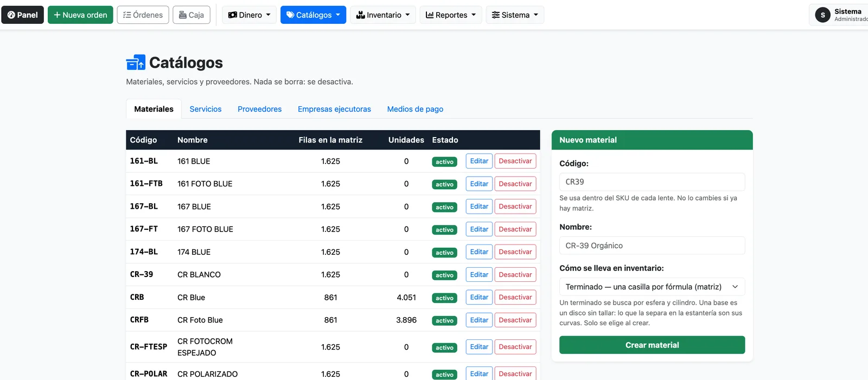Screen dimensions: 868x380
Task: Click the Sistema user avatar
Action: [823, 15]
